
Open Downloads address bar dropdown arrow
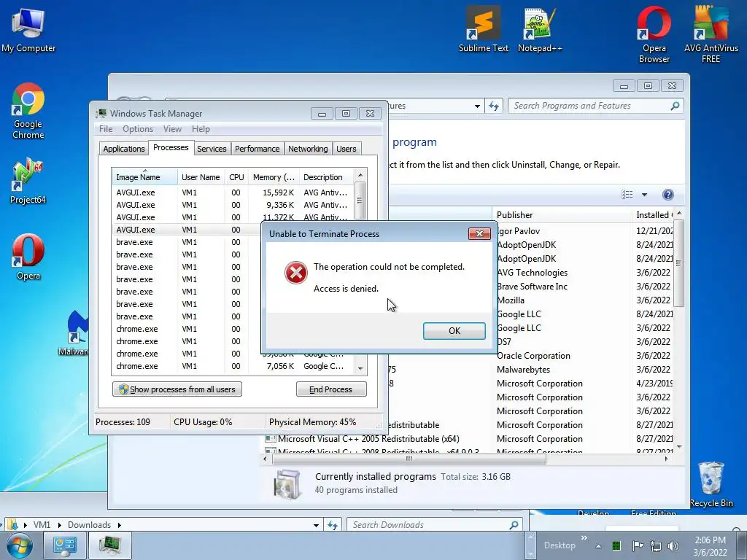[x=316, y=525]
